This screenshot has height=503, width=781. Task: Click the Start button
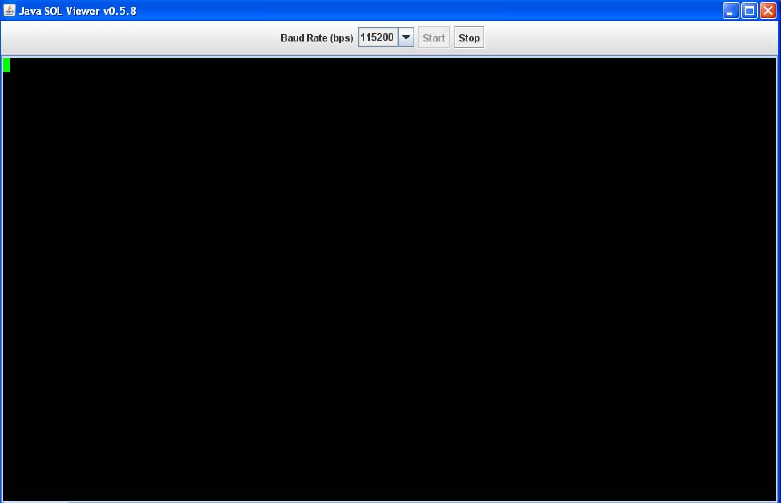(x=433, y=37)
